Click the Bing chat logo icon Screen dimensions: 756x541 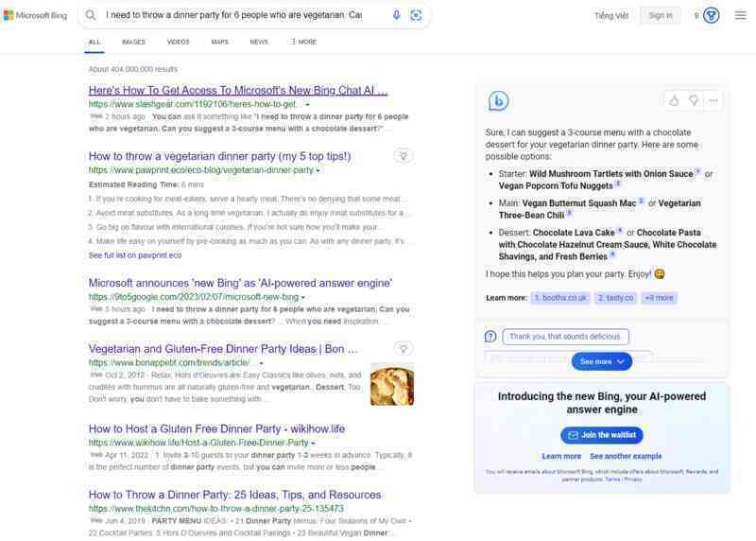pyautogui.click(x=498, y=101)
